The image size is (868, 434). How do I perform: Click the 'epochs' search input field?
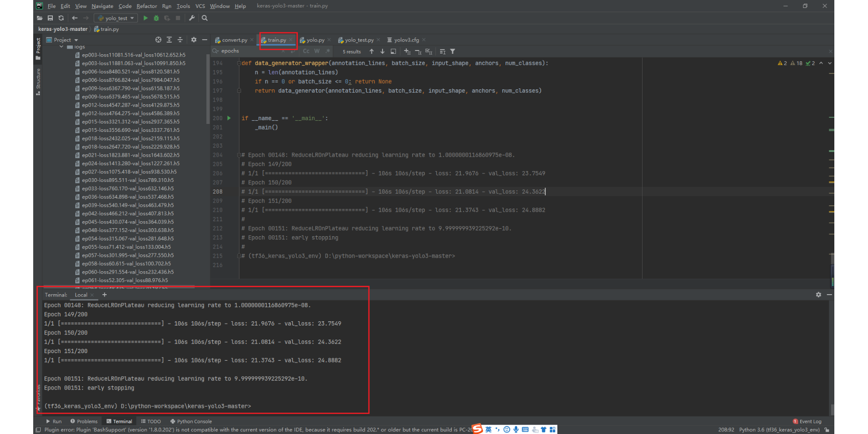[x=260, y=51]
